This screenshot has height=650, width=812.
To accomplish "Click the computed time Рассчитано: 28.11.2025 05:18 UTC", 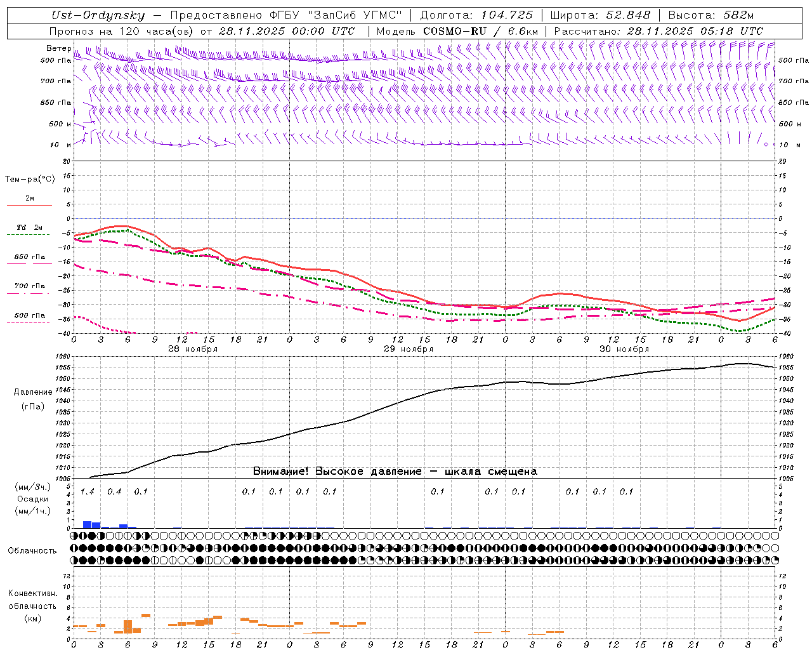I will click(x=658, y=31).
